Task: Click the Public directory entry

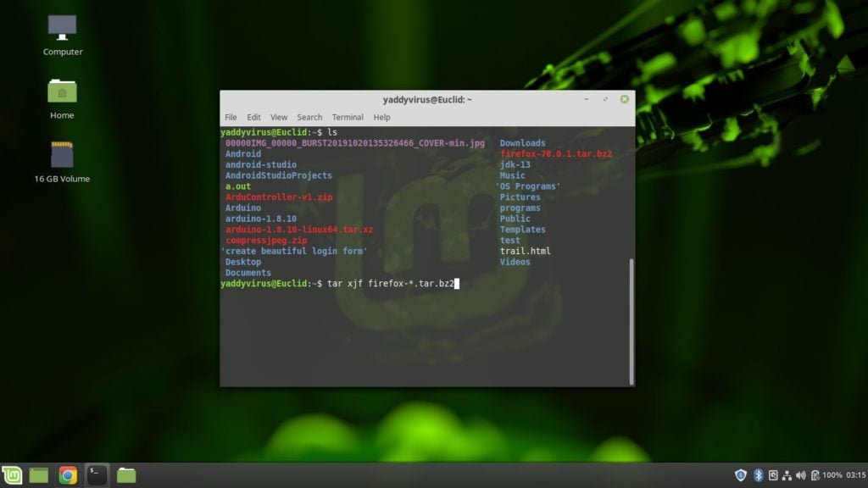Action: tap(515, 219)
